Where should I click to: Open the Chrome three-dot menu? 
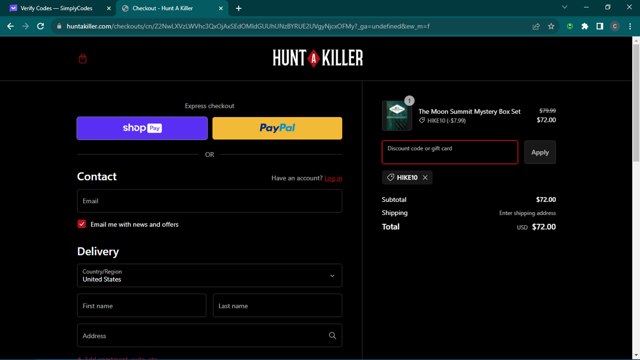(x=630, y=26)
